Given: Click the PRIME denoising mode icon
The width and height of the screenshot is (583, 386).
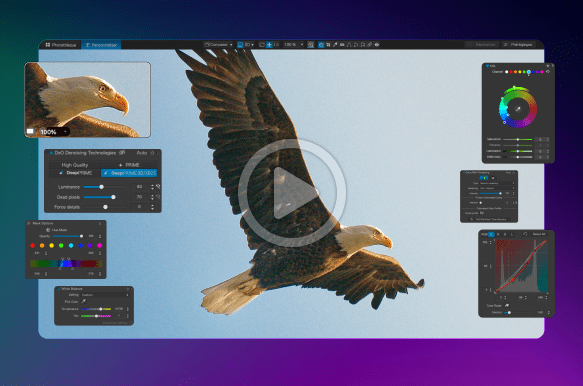Looking at the screenshot, I should [x=120, y=165].
